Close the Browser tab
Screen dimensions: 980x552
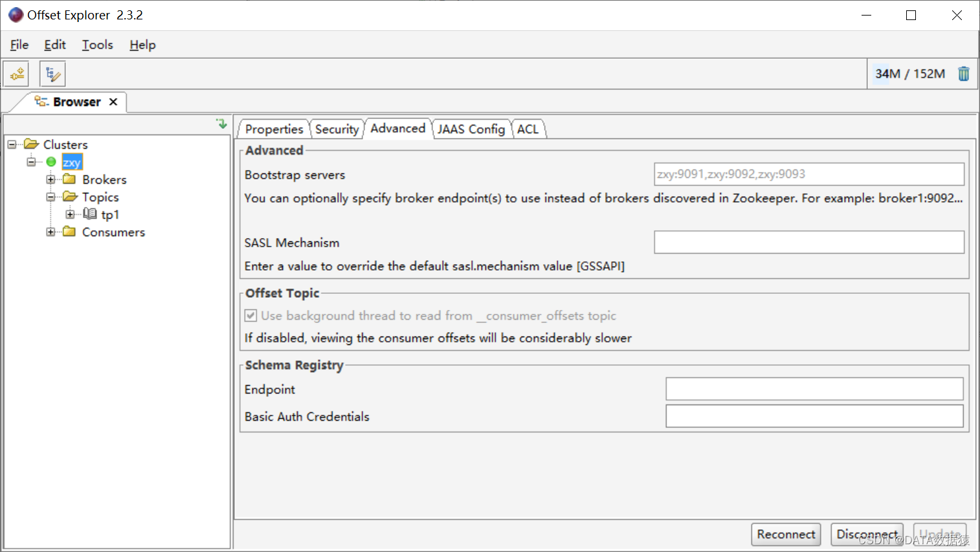coord(113,102)
